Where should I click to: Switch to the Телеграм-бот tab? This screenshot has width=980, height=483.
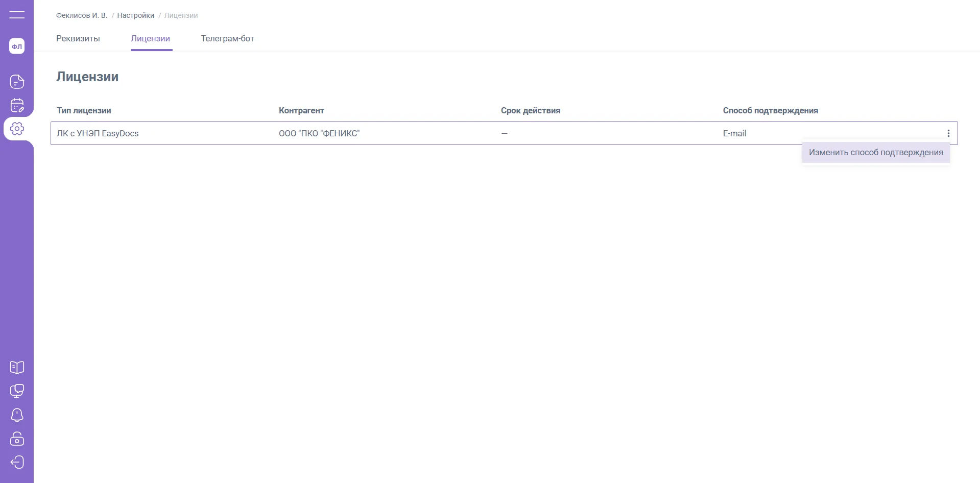point(227,39)
